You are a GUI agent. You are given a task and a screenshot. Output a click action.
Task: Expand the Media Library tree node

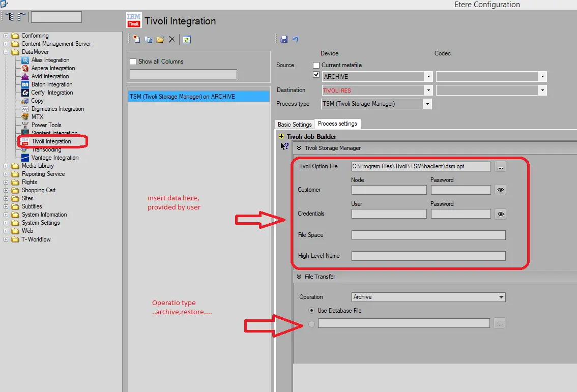pos(6,166)
